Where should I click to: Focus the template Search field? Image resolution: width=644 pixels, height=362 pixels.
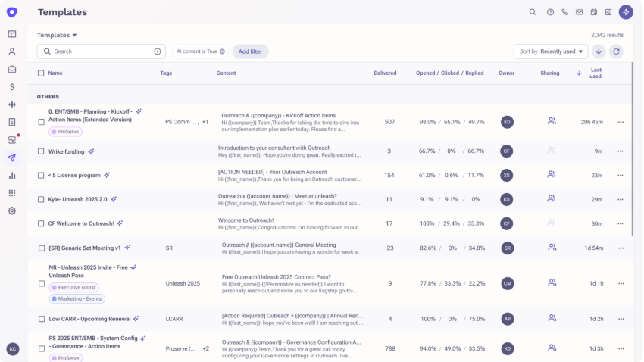[101, 51]
